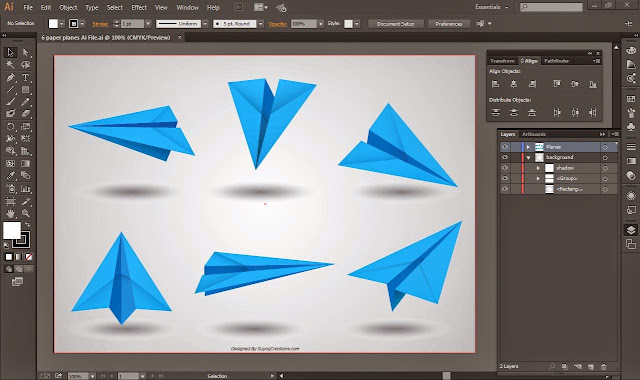The height and width of the screenshot is (380, 640).
Task: Pick the Zoom tool magnifier
Action: pos(25,213)
